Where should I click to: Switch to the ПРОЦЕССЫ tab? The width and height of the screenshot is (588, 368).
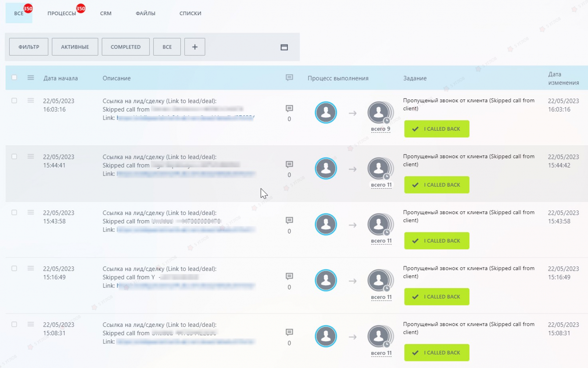click(x=61, y=13)
